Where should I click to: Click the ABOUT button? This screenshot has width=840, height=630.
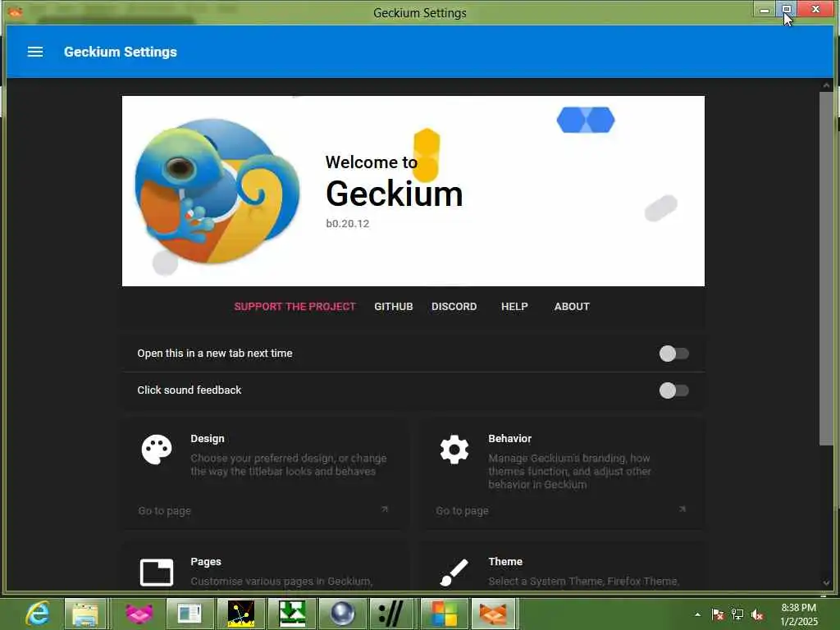pos(572,307)
